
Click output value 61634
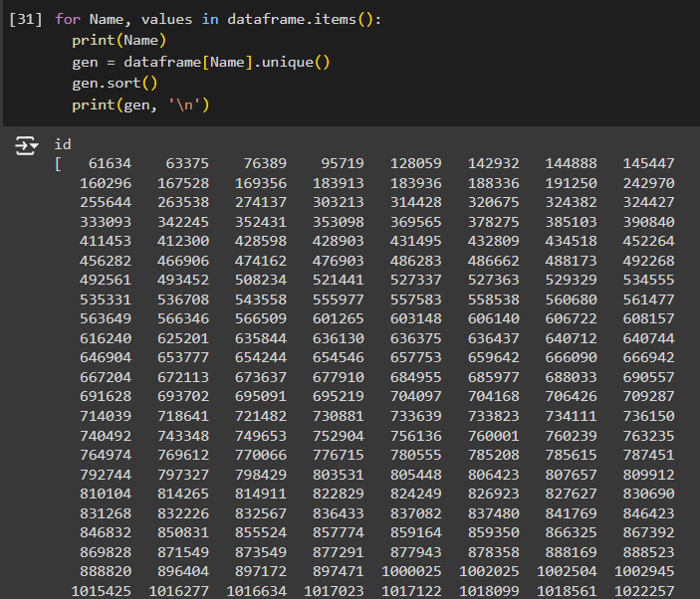point(110,164)
